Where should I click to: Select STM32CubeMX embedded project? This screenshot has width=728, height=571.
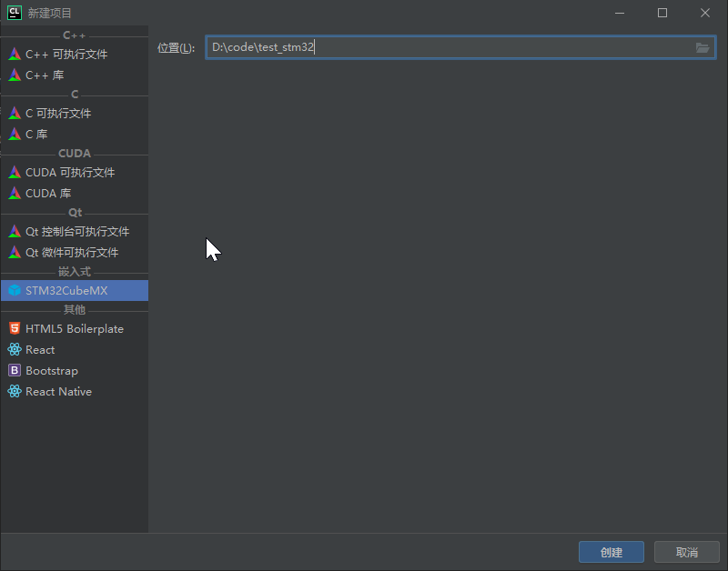[75, 290]
